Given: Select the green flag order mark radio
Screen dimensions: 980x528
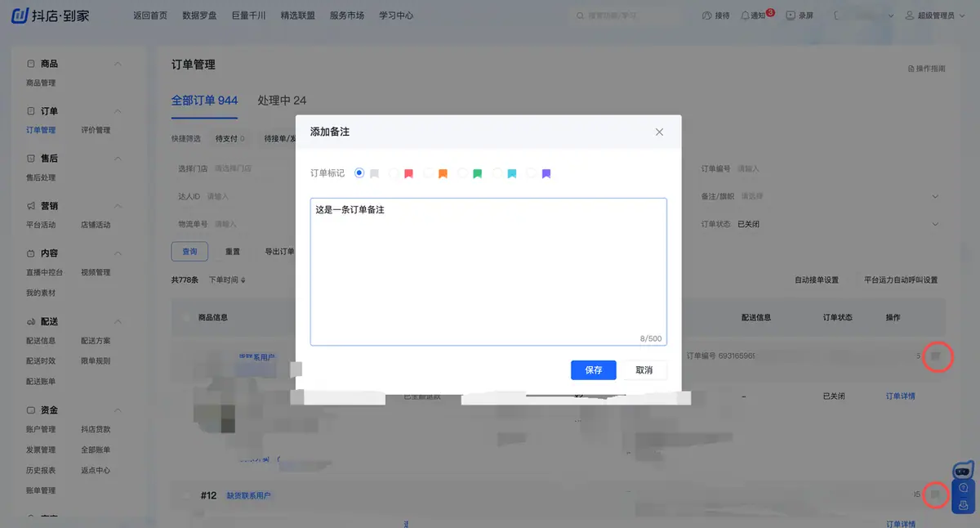Looking at the screenshot, I should (462, 173).
